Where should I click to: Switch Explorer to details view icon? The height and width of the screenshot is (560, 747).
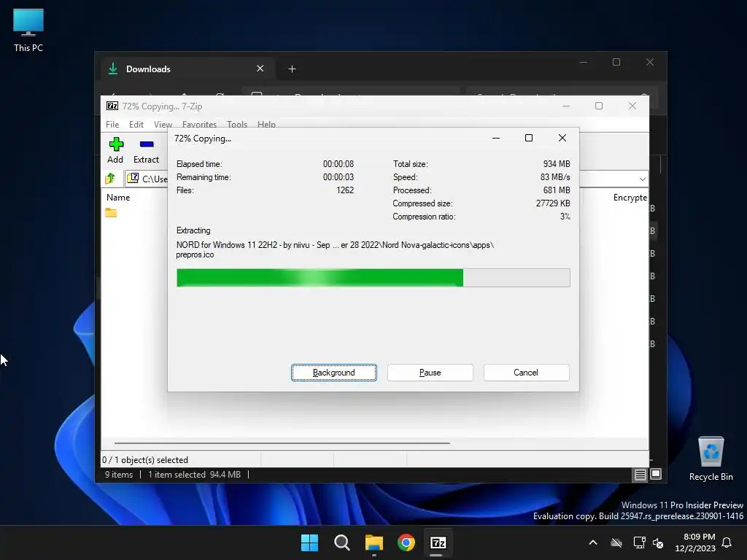tap(640, 474)
